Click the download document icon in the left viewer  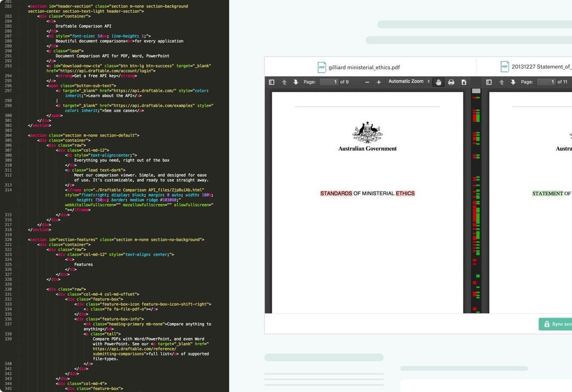pos(463,83)
